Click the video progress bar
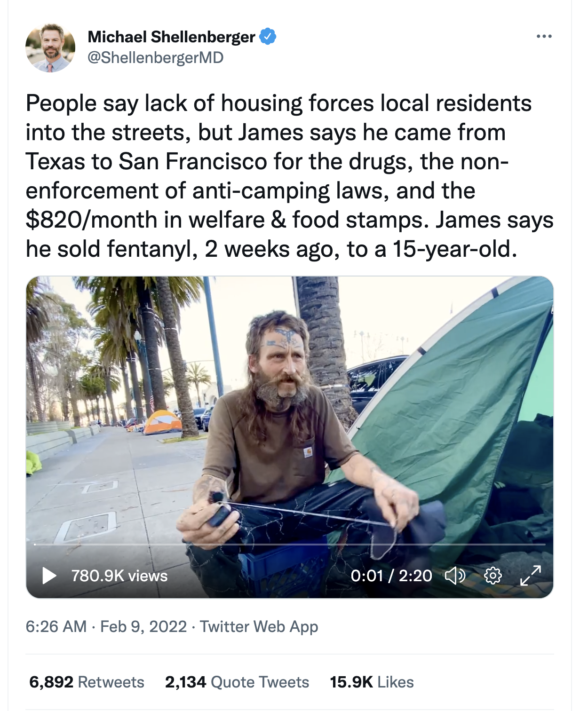Viewport: 588px width, 711px height. pos(290,544)
